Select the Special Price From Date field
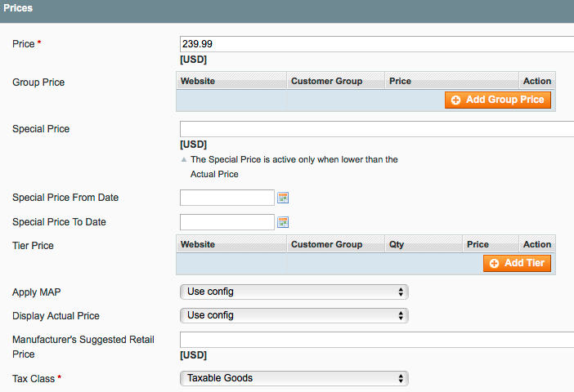Screen dimensions: 574x392 coord(227,198)
